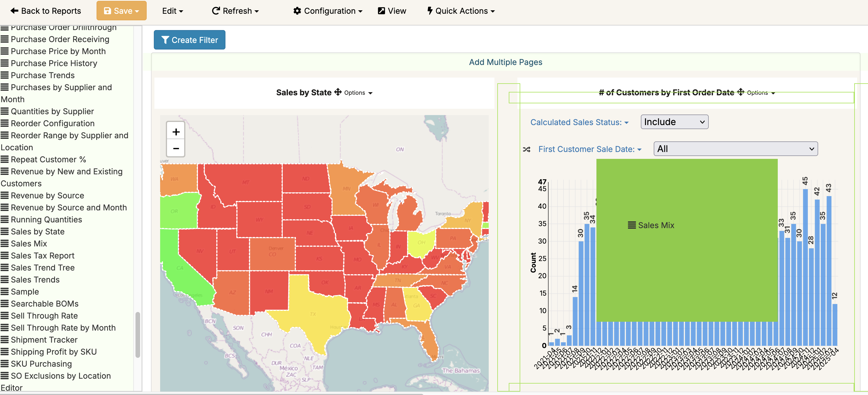Click the circular Refresh icon
868x395 pixels.
[x=216, y=10]
